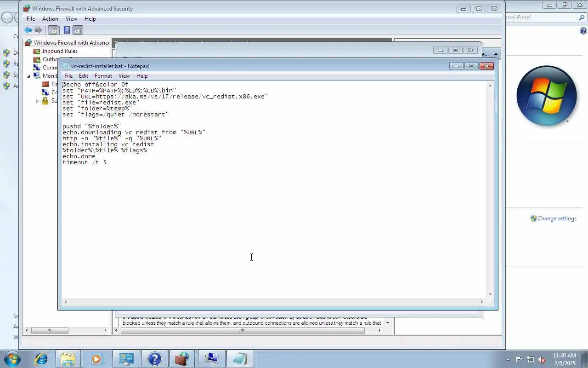This screenshot has width=588, height=368.
Task: Switch to Help and Support taskbar button
Action: (x=154, y=359)
